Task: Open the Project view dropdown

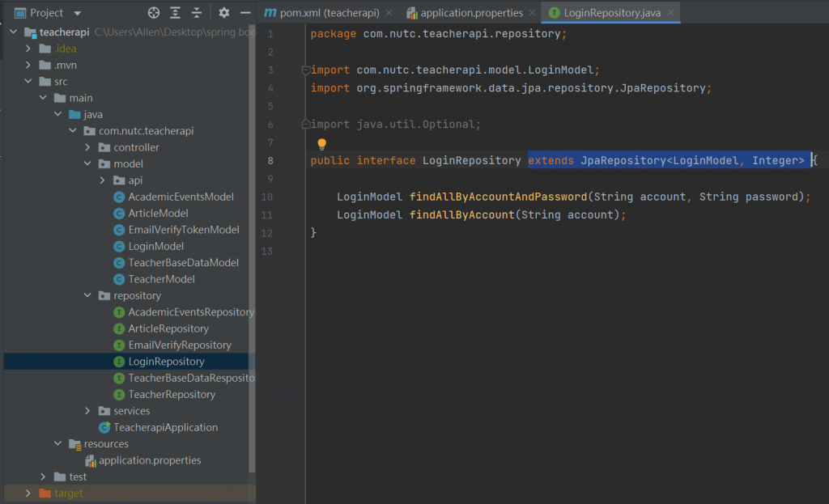Action: coord(78,13)
